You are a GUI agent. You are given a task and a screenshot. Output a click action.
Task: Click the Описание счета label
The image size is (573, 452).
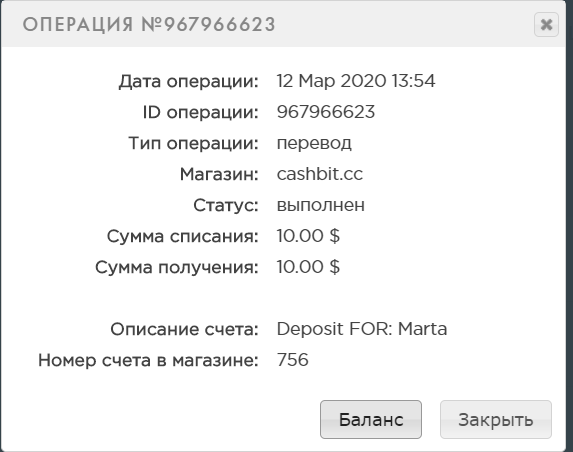(x=185, y=329)
